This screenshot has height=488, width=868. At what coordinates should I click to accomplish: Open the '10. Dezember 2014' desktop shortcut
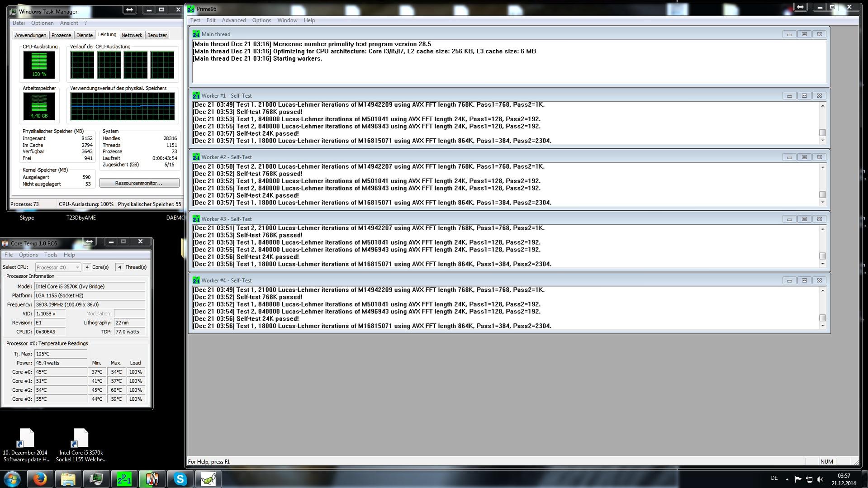pyautogui.click(x=27, y=445)
